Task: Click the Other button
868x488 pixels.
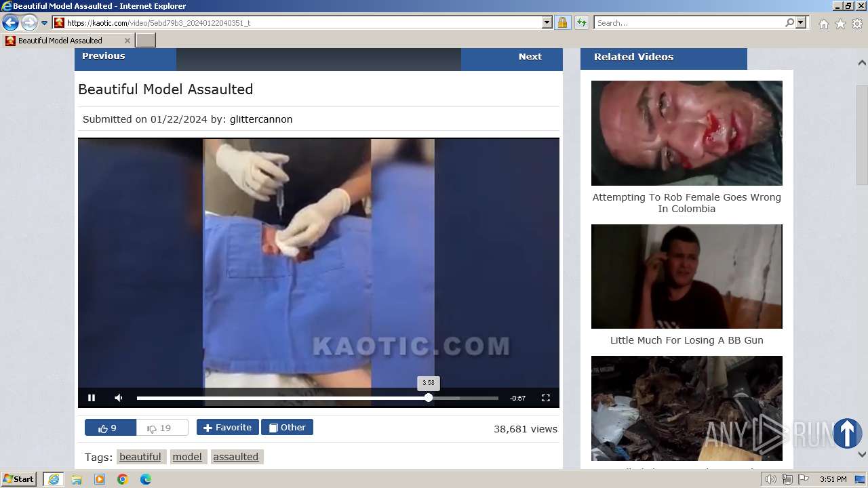Action: 287,427
